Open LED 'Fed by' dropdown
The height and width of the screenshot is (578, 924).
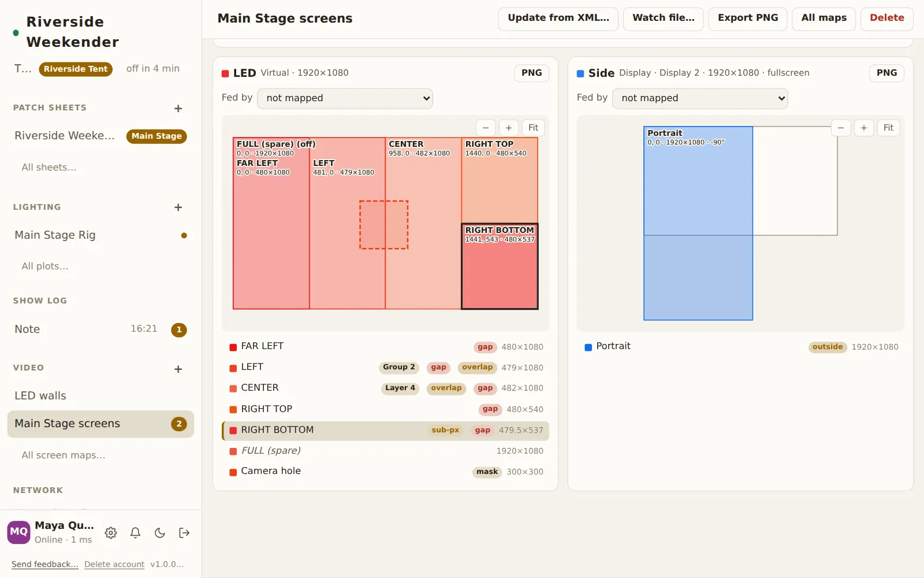tap(345, 98)
